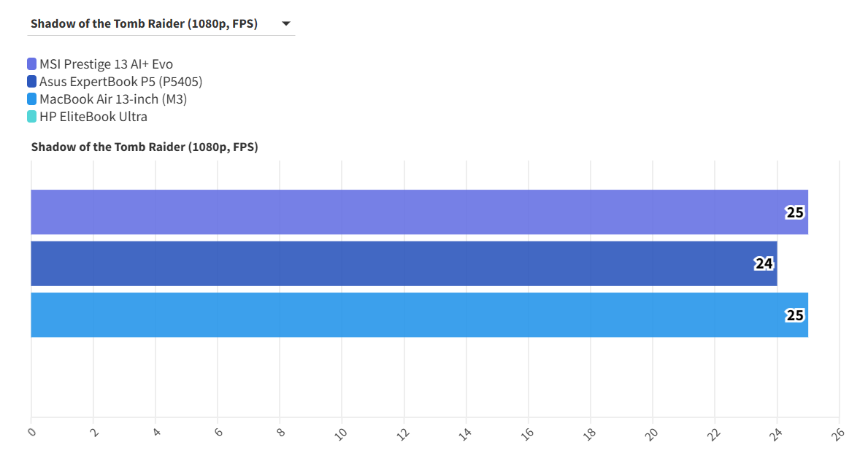Click the 25 value label on the MacBook bar
The image size is (868, 456).
(795, 315)
